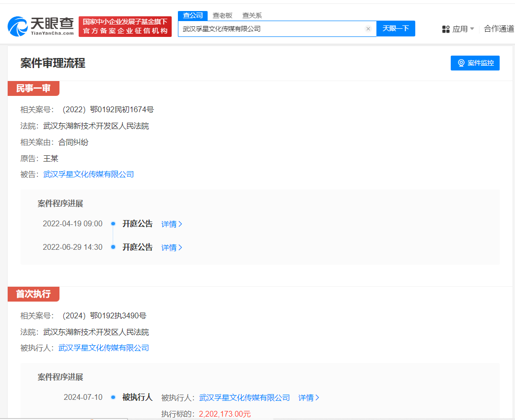The image size is (515, 420).
Task: Select the 查公司 tab
Action: point(193,15)
